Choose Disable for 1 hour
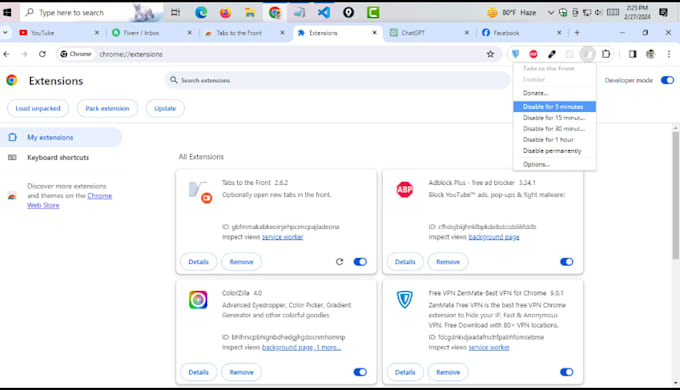 (554, 140)
